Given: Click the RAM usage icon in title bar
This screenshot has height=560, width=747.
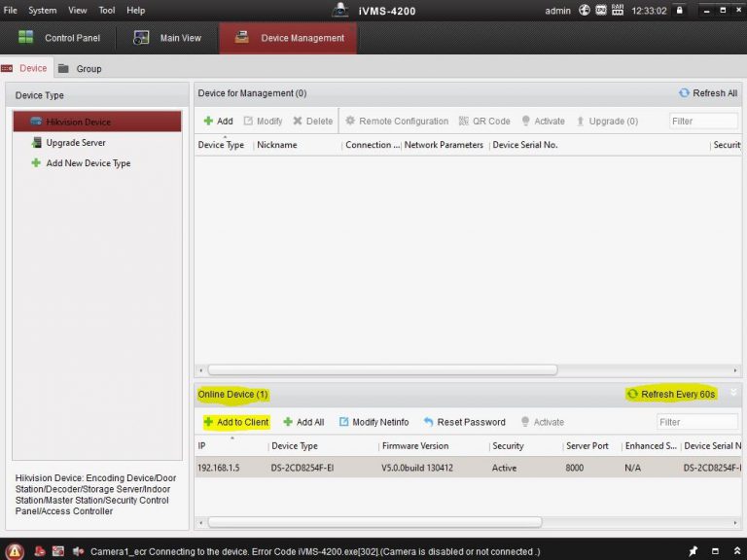Looking at the screenshot, I should coord(618,10).
